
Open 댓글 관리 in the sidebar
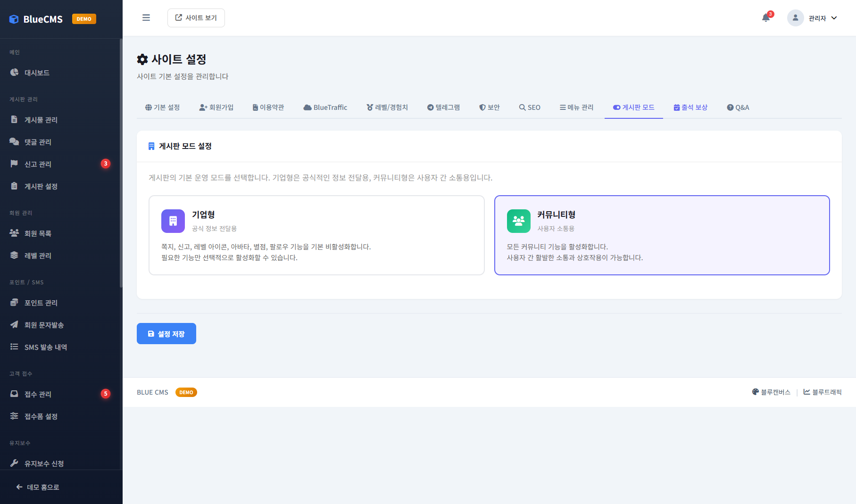pyautogui.click(x=38, y=141)
